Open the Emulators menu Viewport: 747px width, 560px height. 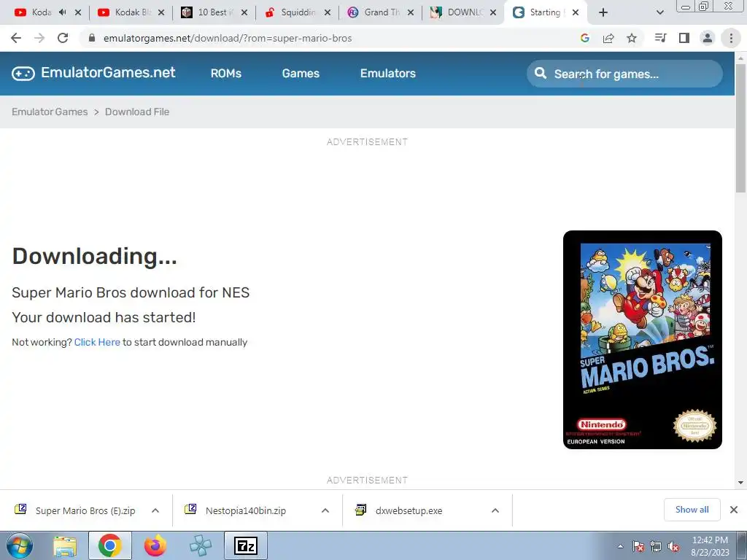pyautogui.click(x=388, y=74)
